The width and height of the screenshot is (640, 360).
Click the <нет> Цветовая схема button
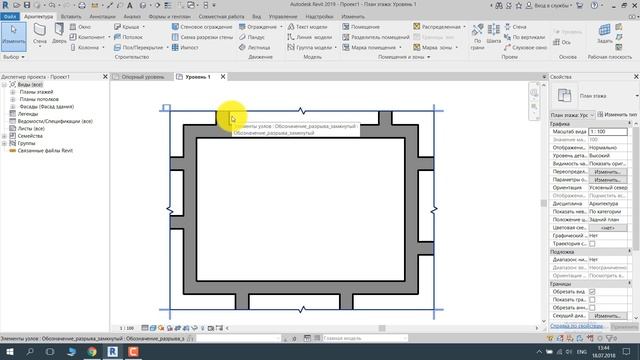click(x=607, y=228)
